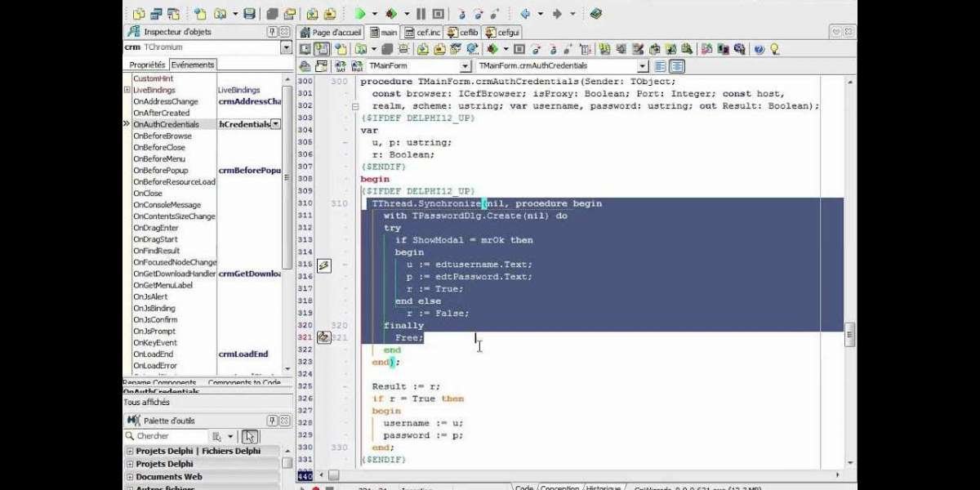Viewport: 980px width, 490px height.
Task: Open the crm TChromium component dropdown
Action: (286, 48)
